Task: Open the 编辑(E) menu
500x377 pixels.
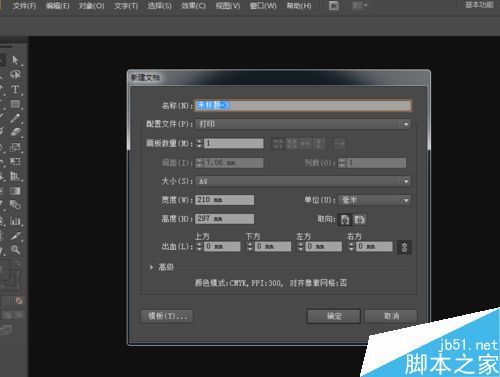Action: click(x=57, y=6)
